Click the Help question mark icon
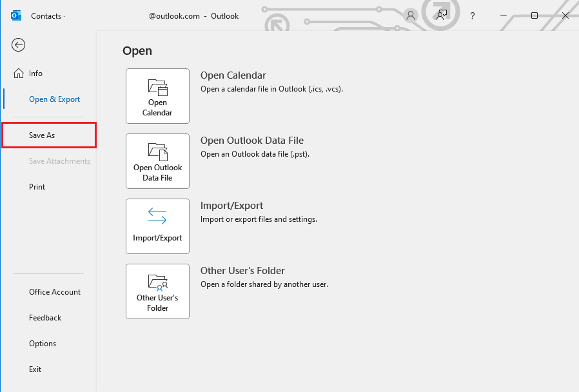579x392 pixels. click(472, 16)
